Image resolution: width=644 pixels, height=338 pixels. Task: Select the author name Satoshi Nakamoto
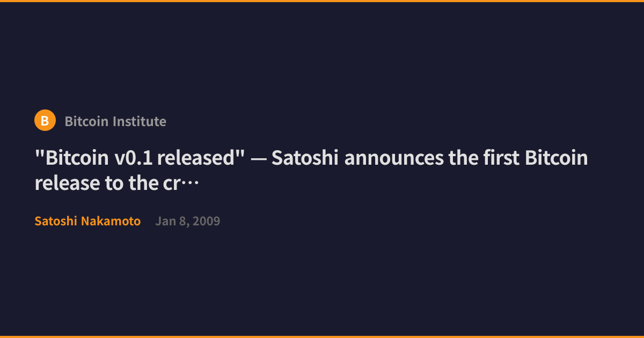(87, 221)
